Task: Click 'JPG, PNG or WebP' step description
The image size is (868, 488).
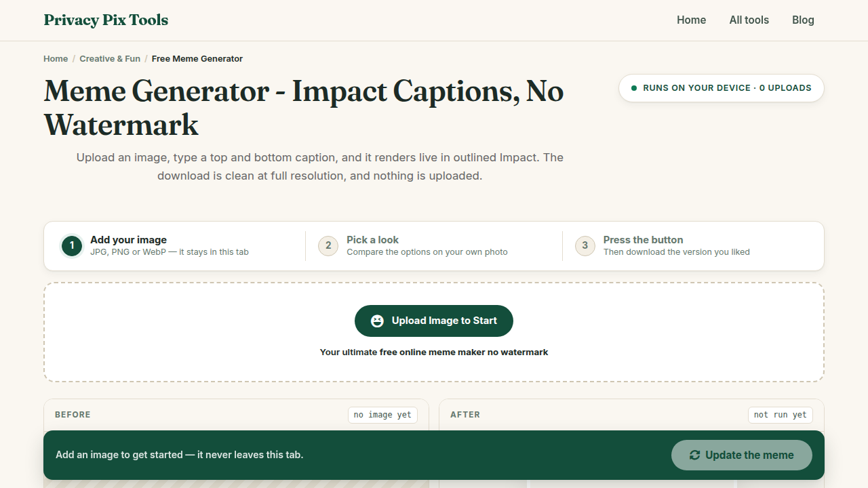Action: click(x=170, y=252)
